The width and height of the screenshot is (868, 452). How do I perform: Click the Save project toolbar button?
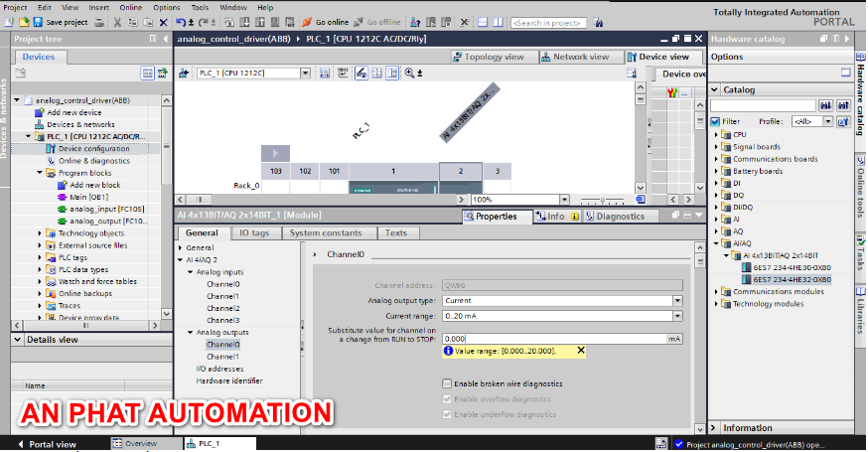(x=66, y=22)
